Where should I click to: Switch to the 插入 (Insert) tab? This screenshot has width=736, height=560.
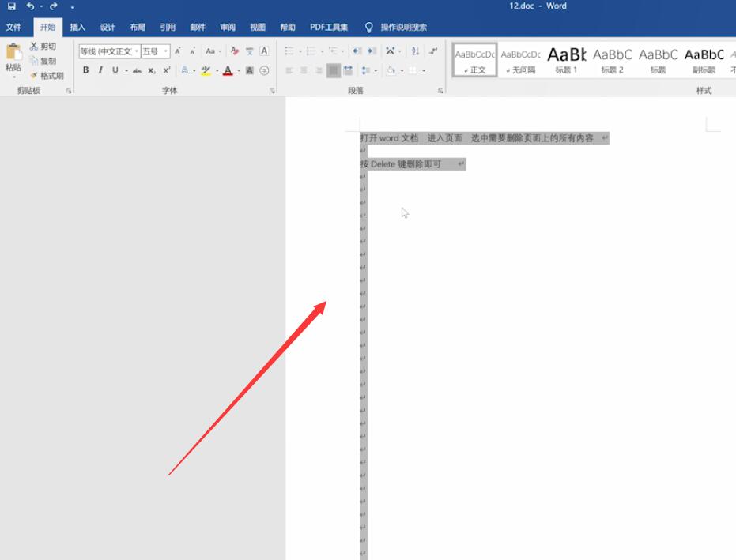tap(77, 27)
